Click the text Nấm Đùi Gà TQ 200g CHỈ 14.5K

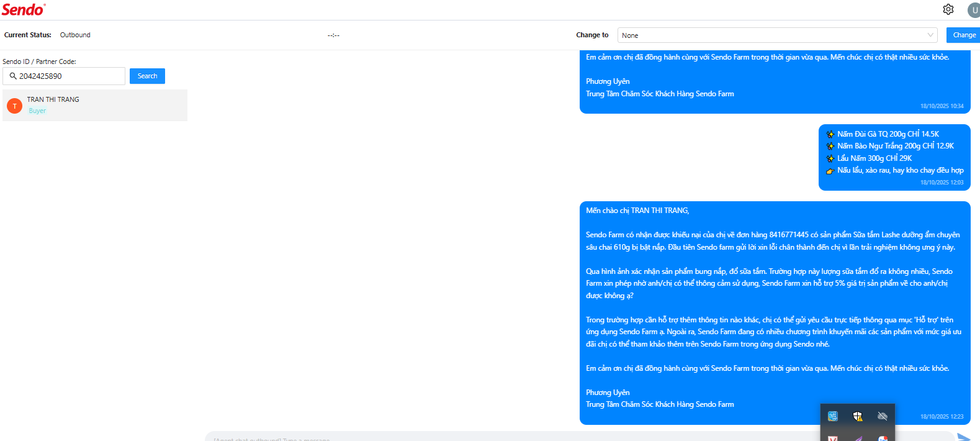point(888,134)
